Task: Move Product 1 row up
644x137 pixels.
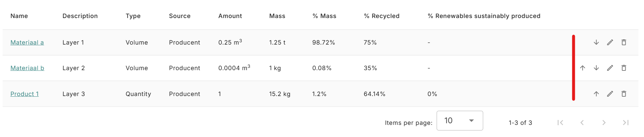Action: click(596, 94)
